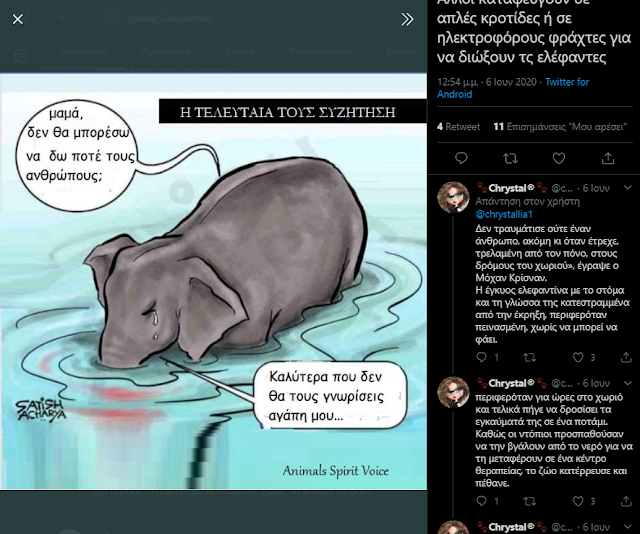Image resolution: width=640 pixels, height=534 pixels.
Task: View the 11 likes list
Action: (560, 127)
